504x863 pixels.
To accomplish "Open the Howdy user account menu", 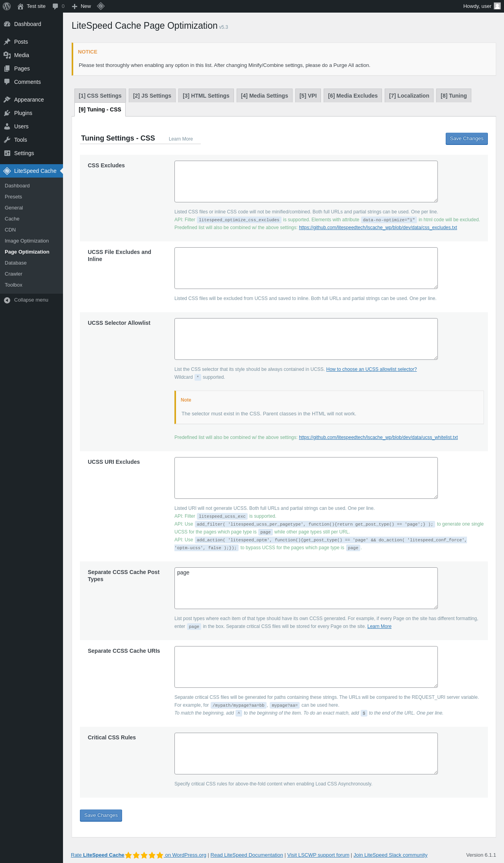I will tap(481, 6).
